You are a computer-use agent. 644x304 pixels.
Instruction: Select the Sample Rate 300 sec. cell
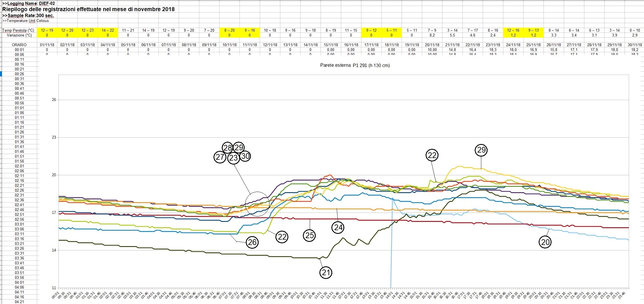28,16
